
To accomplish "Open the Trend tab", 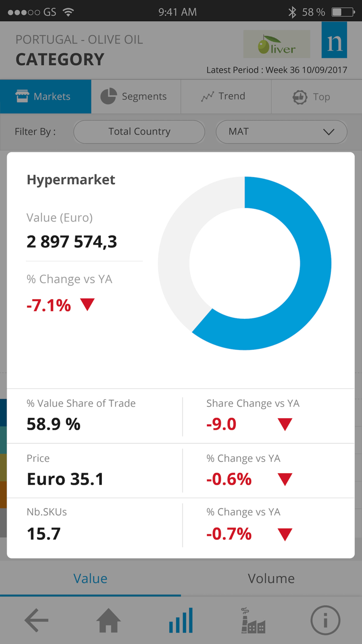I will [226, 96].
